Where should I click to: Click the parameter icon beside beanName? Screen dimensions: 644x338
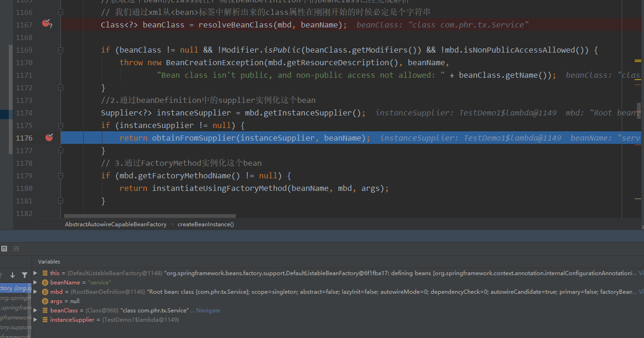pyautogui.click(x=45, y=283)
